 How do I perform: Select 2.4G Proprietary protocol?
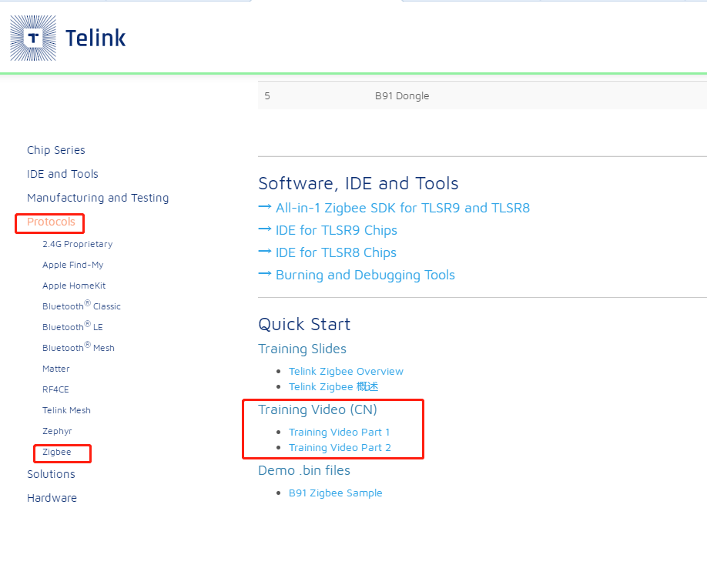[x=77, y=244]
